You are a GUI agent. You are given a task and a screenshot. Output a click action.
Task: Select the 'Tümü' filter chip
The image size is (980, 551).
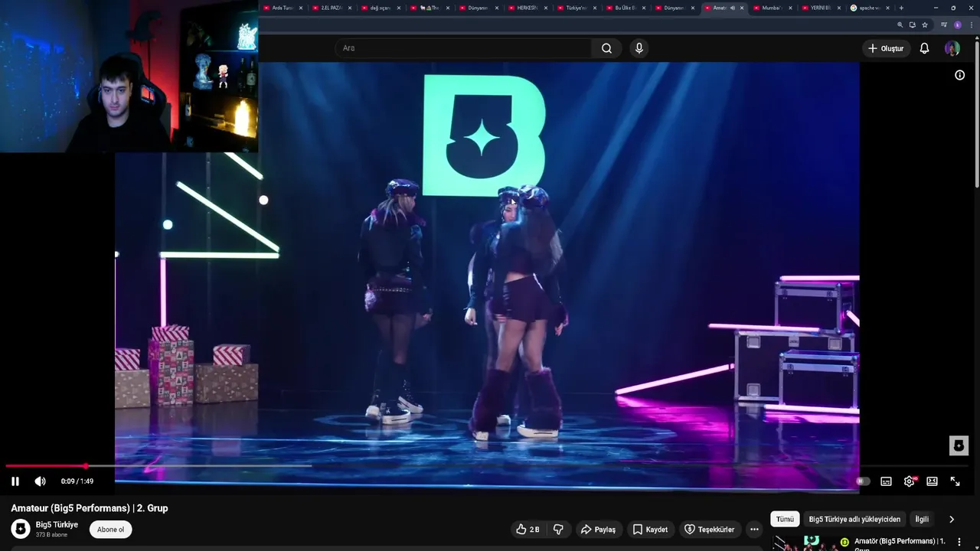coord(785,519)
